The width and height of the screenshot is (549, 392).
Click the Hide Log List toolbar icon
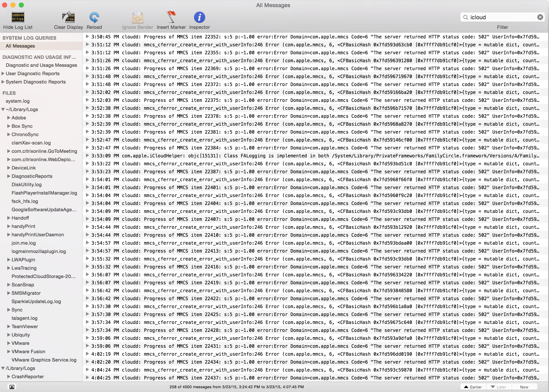[18, 17]
